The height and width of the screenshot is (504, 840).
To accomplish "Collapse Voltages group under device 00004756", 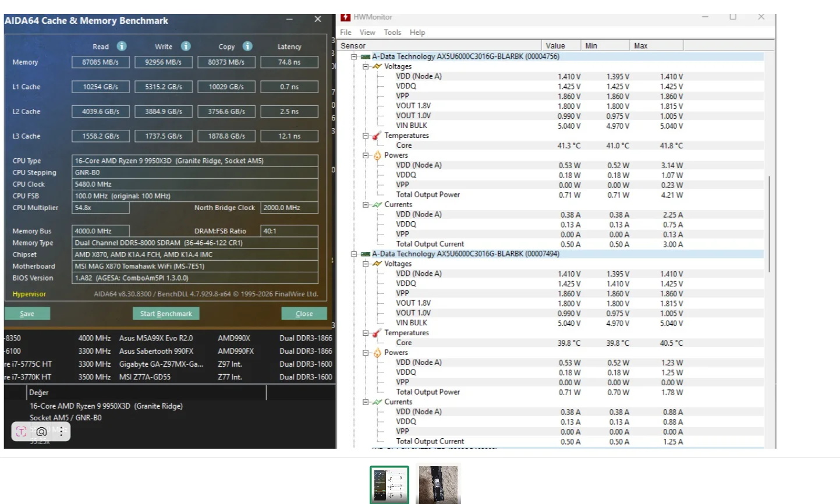I will pos(366,66).
